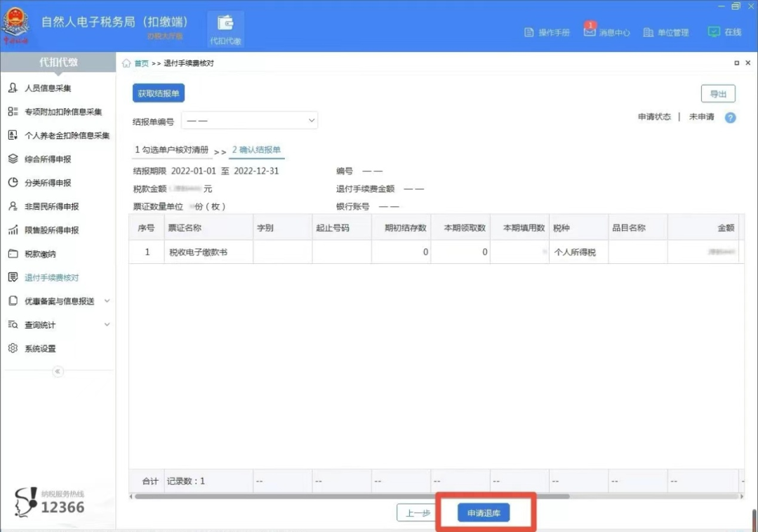Click the blue help question mark icon

coord(730,117)
